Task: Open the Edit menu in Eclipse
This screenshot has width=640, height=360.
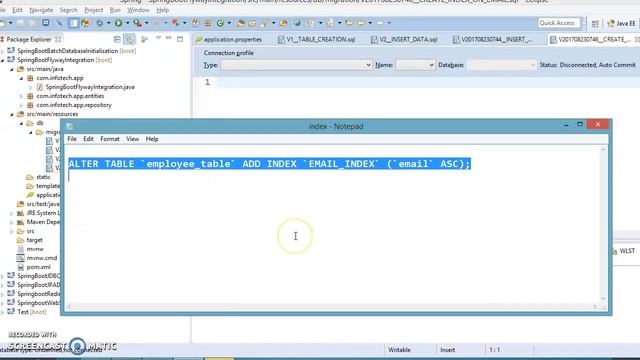Action: (17, 10)
